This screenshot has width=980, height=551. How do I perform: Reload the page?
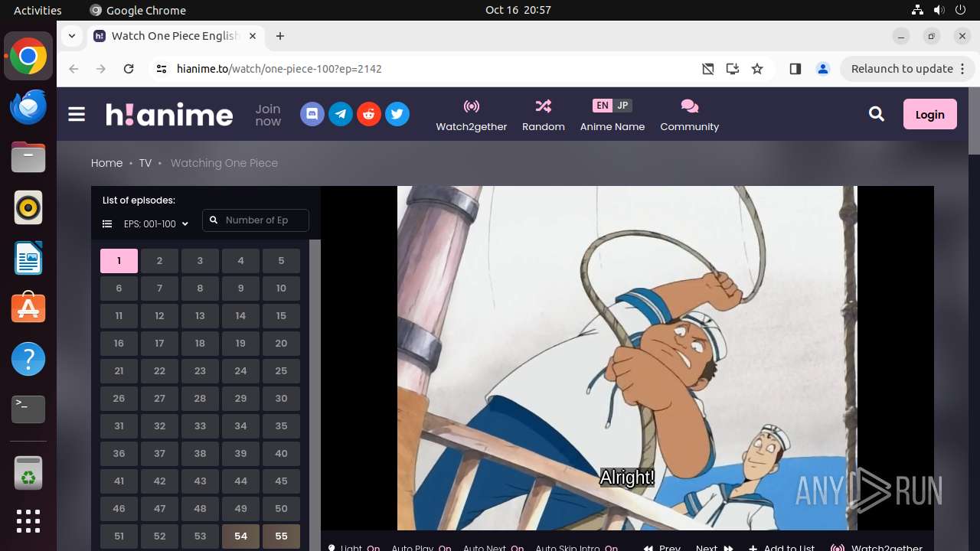click(129, 69)
